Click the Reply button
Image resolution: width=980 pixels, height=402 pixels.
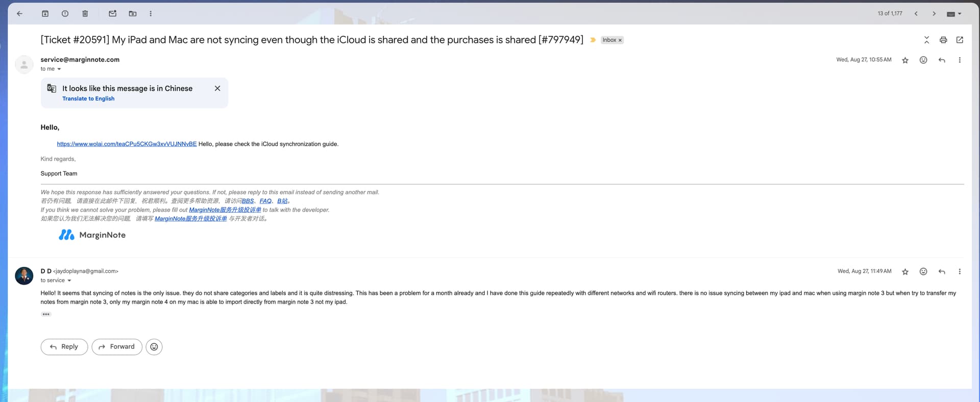pos(64,347)
